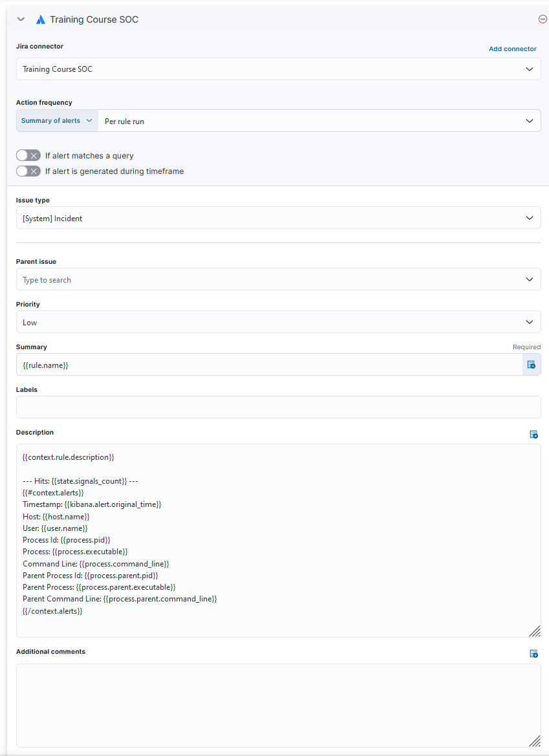Image resolution: width=549 pixels, height=756 pixels.
Task: Open the Issue type dropdown
Action: (x=278, y=219)
